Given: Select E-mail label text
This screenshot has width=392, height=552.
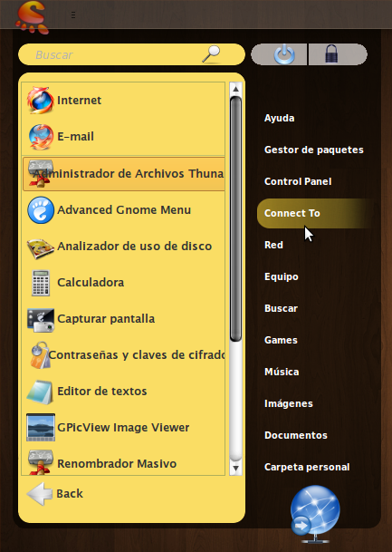Looking at the screenshot, I should point(75,137).
